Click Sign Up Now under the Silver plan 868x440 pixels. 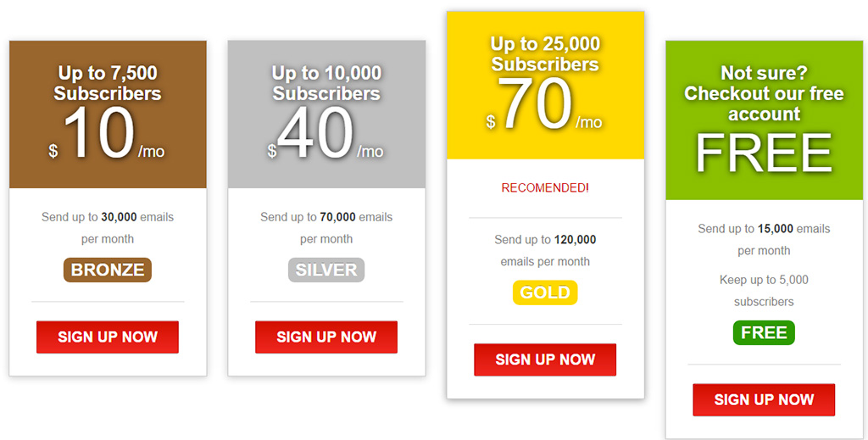[x=326, y=337]
